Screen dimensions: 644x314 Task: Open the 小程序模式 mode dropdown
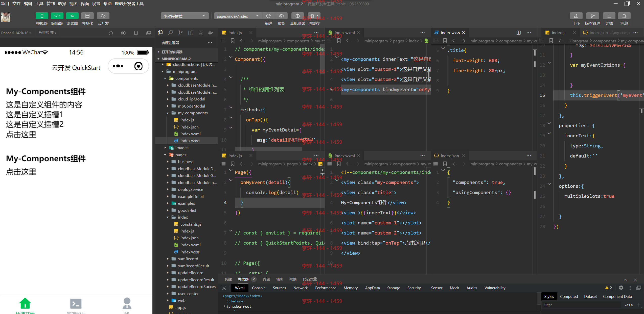click(185, 16)
